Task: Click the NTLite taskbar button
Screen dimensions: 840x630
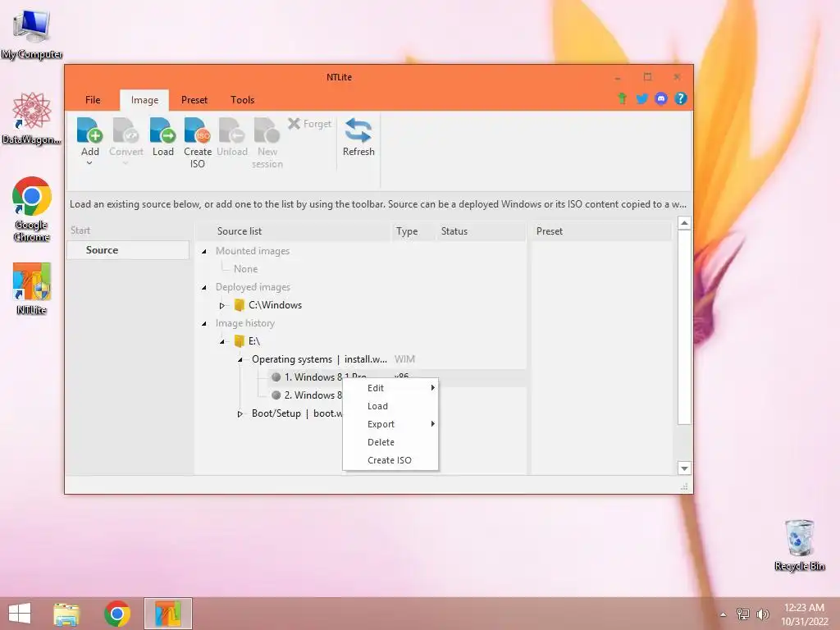Action: [x=167, y=614]
